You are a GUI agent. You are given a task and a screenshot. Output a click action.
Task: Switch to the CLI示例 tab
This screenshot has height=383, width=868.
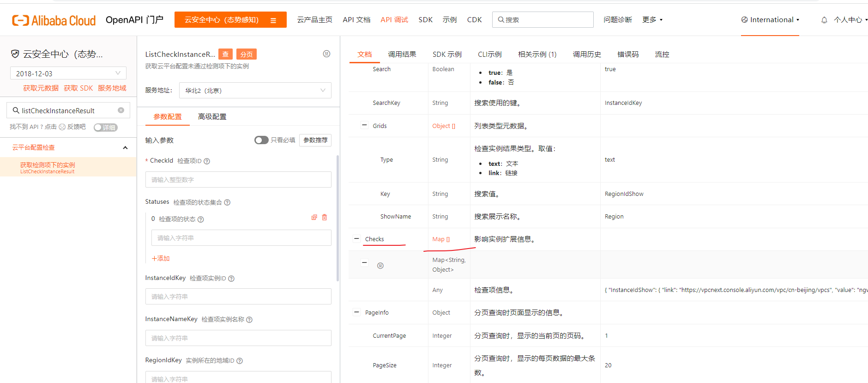point(490,55)
